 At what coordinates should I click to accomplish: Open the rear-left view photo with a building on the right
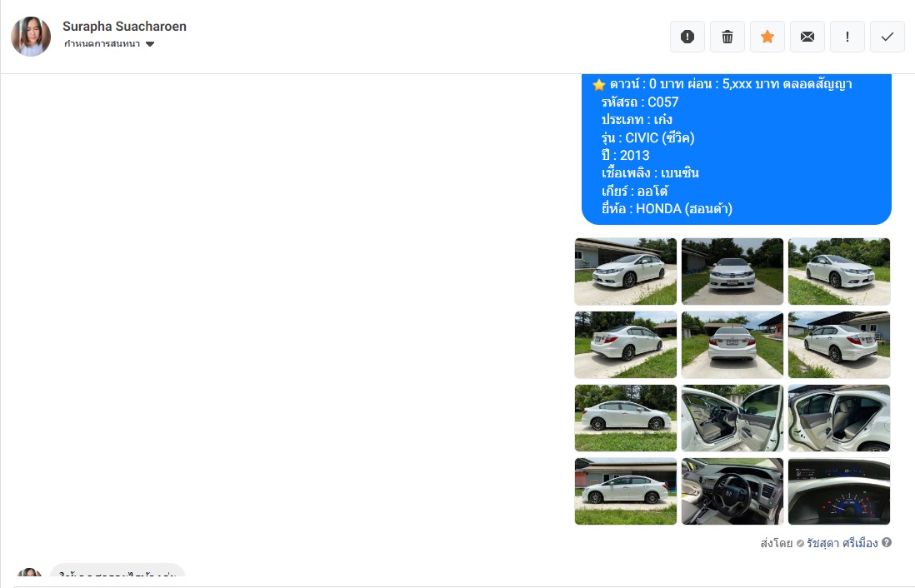point(626,345)
